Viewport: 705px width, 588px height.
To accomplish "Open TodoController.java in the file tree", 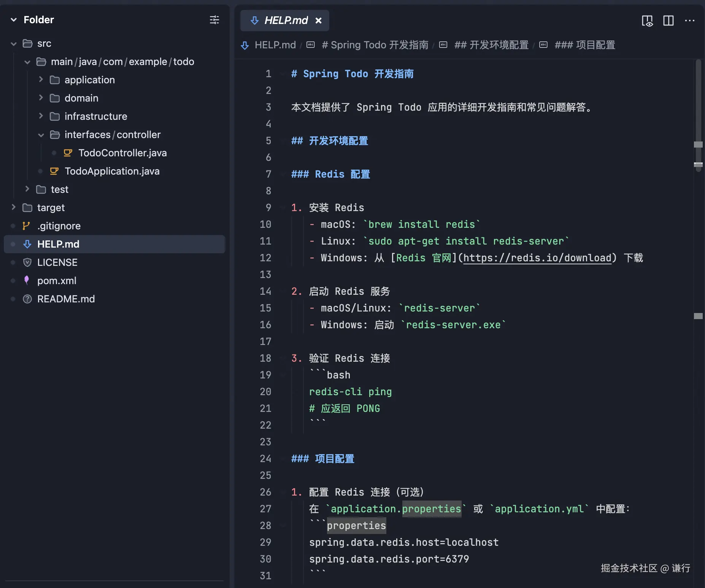I will [x=122, y=153].
